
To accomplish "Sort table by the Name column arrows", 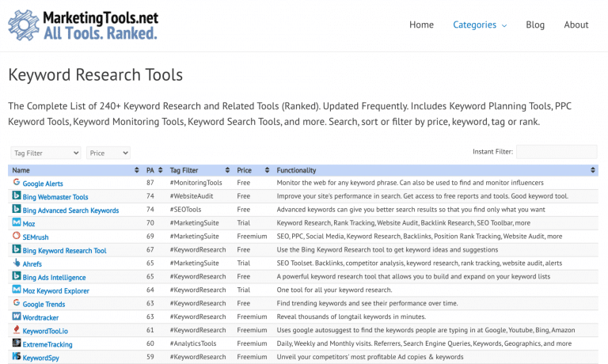I will coord(136,170).
